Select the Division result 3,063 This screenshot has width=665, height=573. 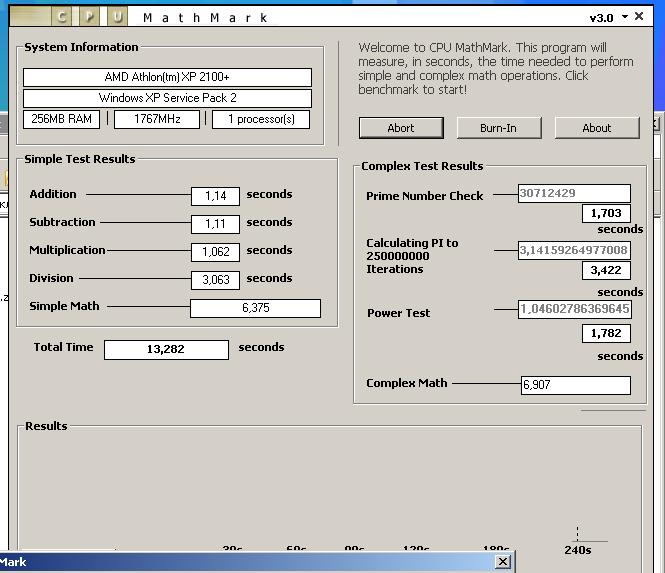click(215, 280)
